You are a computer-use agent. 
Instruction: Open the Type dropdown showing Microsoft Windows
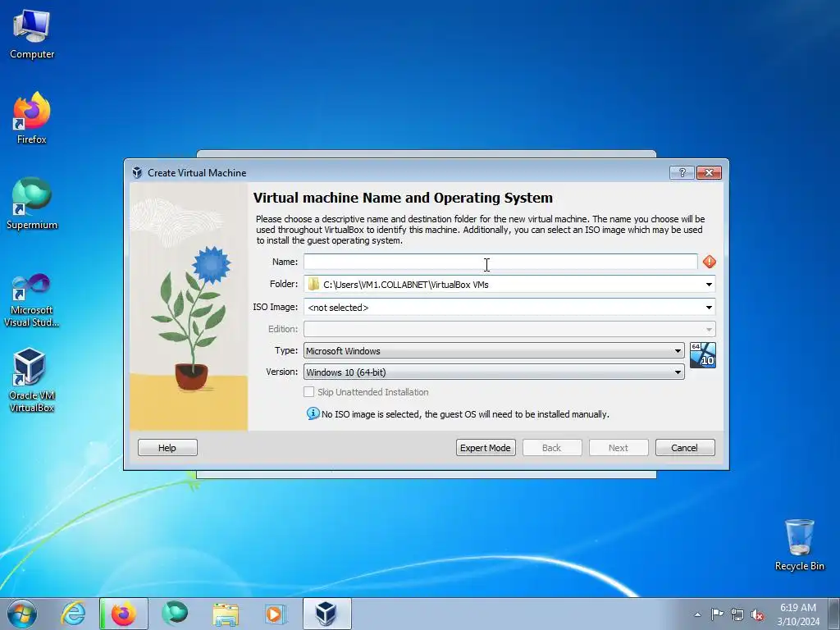tap(494, 351)
